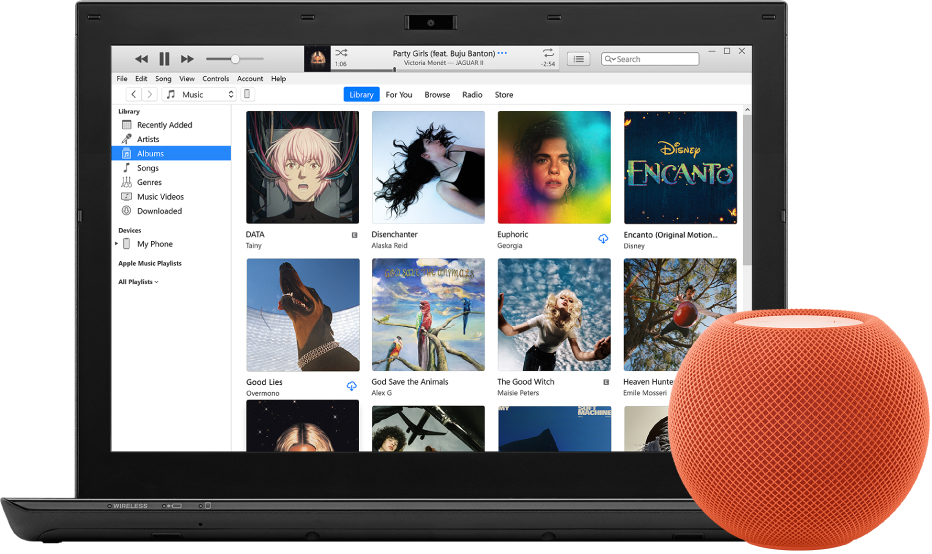Screen dimensions: 932x554
Task: Click the device phone icon button
Action: 247,94
